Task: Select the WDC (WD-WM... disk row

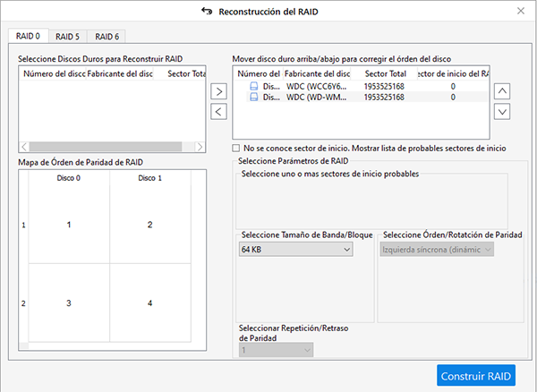Action: 362,98
